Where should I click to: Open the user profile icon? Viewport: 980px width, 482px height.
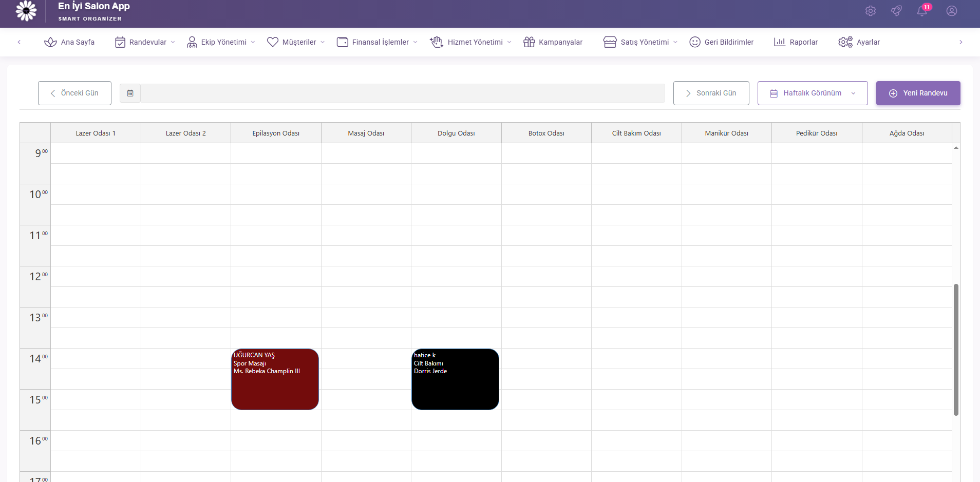point(952,11)
